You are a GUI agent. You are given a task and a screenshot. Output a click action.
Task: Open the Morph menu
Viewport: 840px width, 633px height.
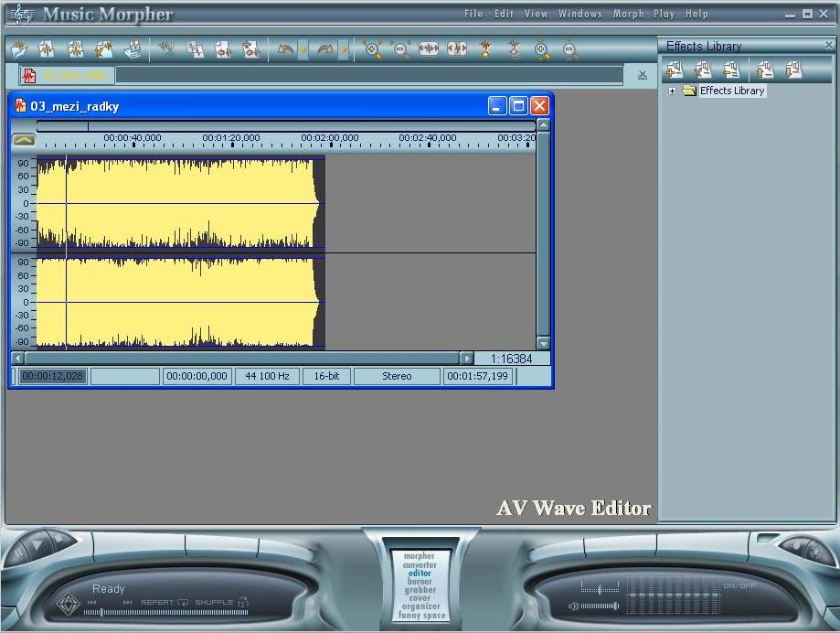(628, 14)
